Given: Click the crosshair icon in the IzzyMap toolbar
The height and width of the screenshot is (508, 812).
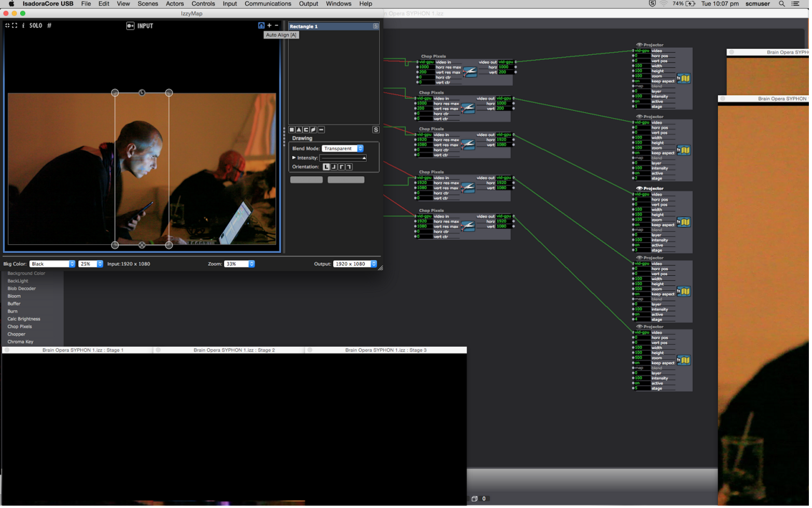Looking at the screenshot, I should coord(7,25).
